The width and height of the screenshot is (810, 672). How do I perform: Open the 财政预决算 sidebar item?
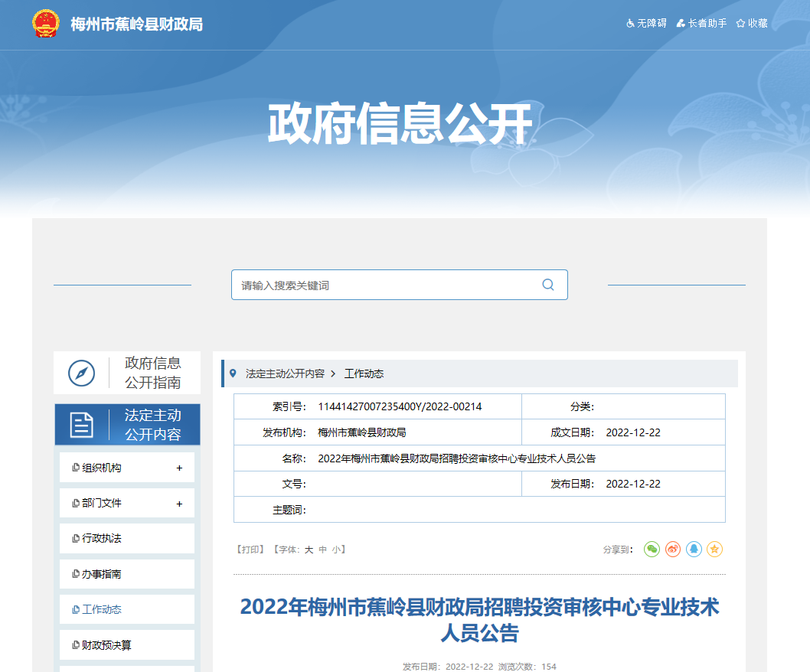coord(106,645)
